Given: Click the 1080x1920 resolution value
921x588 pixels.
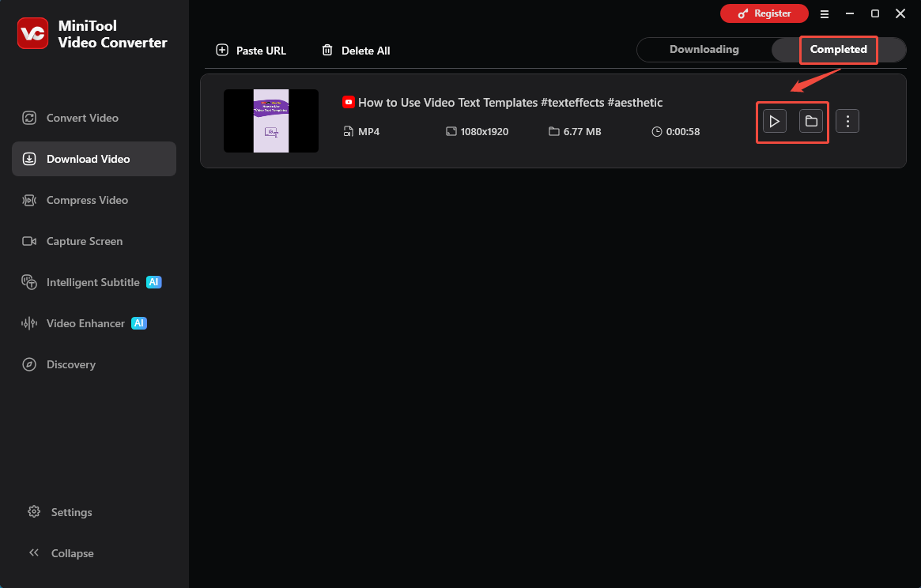Looking at the screenshot, I should 485,131.
